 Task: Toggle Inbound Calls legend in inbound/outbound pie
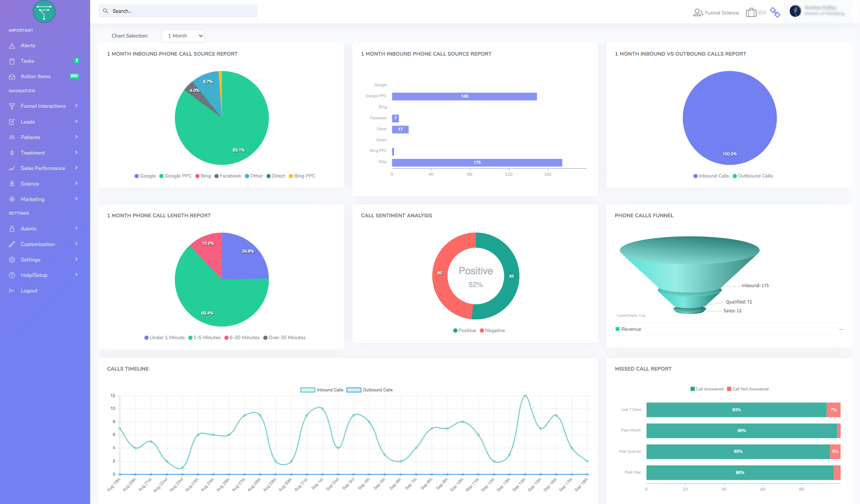711,176
